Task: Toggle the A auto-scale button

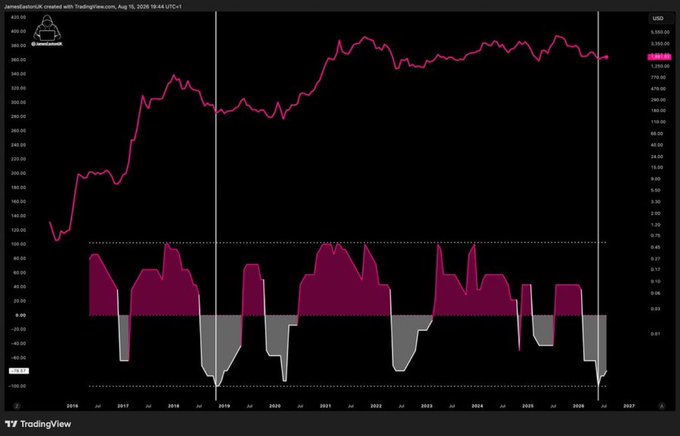Action: [662, 406]
